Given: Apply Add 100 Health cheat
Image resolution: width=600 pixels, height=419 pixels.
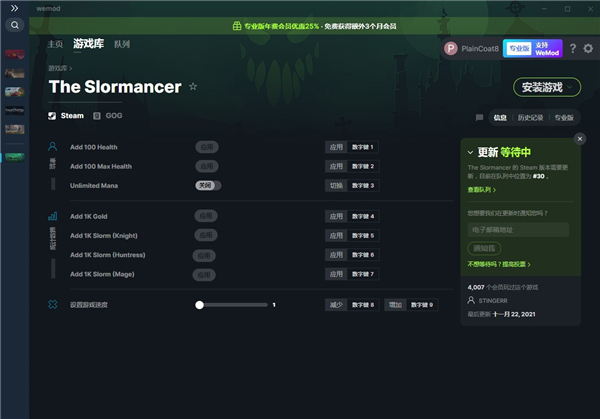Looking at the screenshot, I should click(207, 147).
